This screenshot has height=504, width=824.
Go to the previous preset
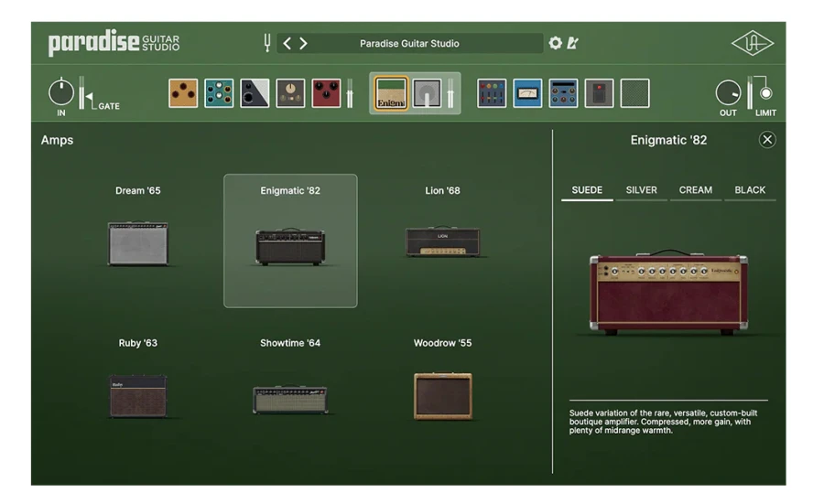coord(287,43)
